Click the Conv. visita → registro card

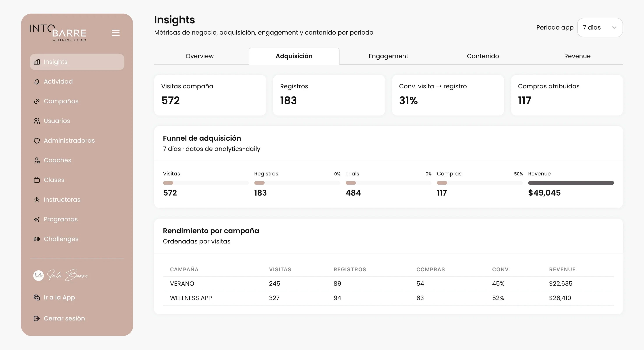click(x=448, y=95)
